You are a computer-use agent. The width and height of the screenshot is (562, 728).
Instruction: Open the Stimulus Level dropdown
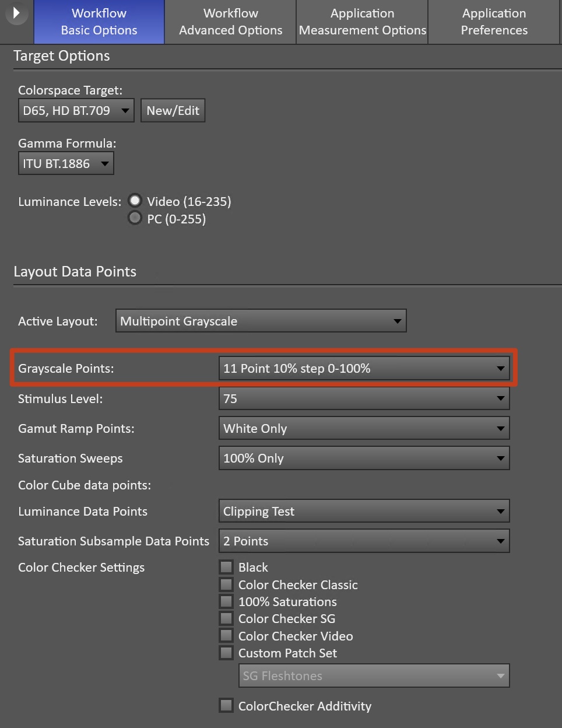click(x=364, y=399)
